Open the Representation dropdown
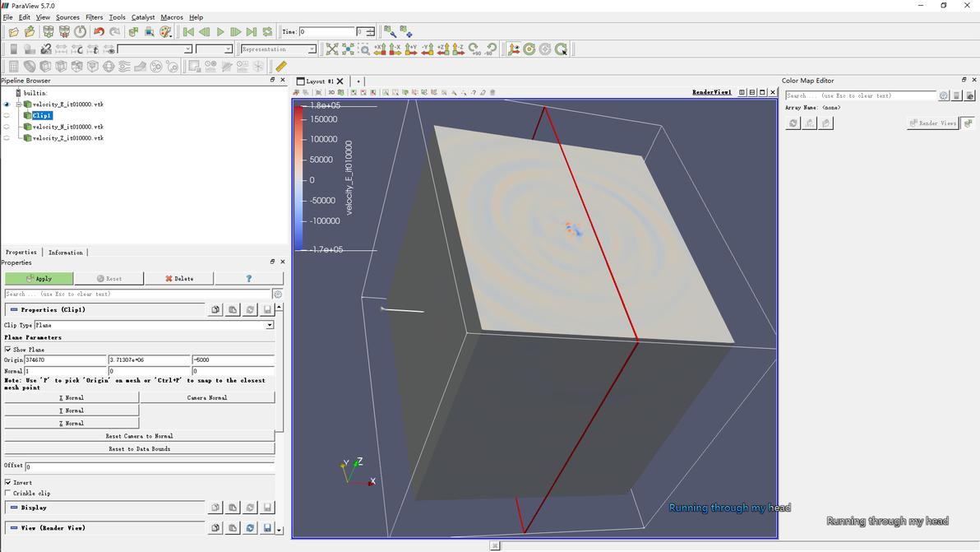 (278, 49)
